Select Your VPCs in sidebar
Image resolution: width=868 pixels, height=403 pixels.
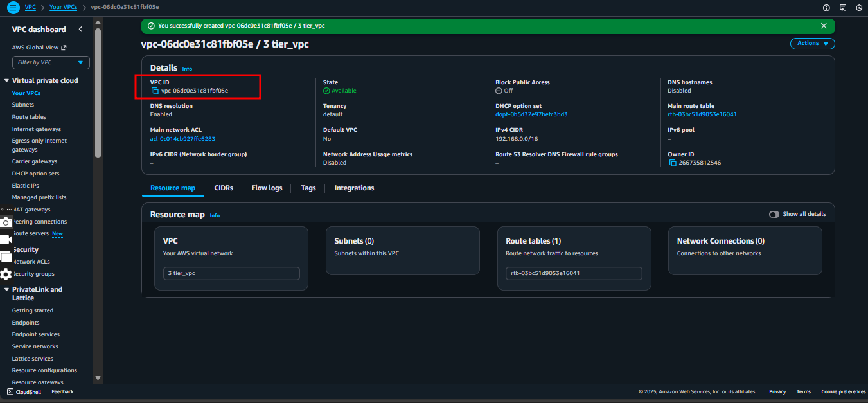tap(26, 93)
